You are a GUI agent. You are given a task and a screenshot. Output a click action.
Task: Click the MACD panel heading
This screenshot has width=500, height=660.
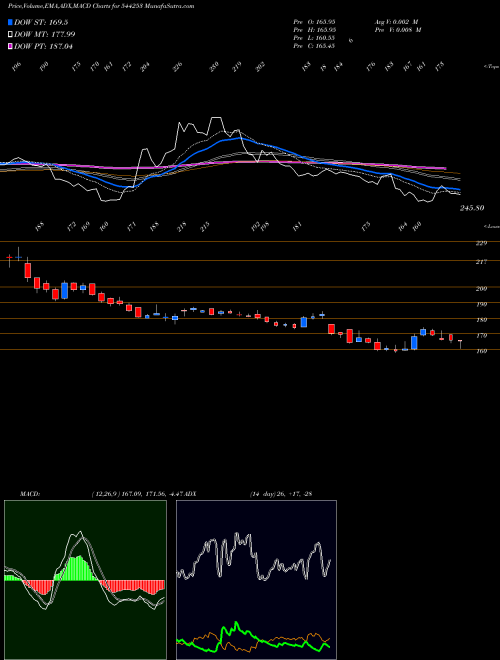click(x=29, y=494)
